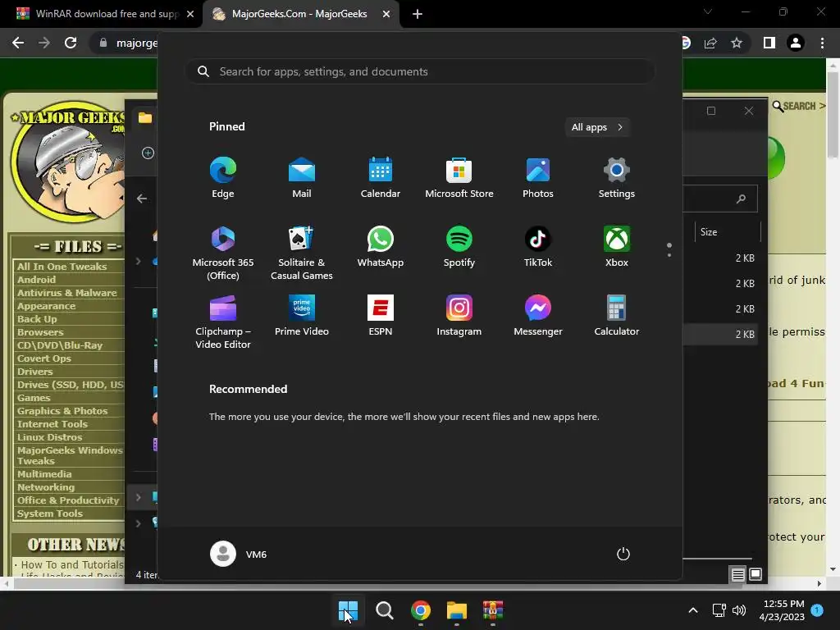Screen dimensions: 840x630
Task: Launch Solitaire & Casual Games
Action: click(302, 253)
